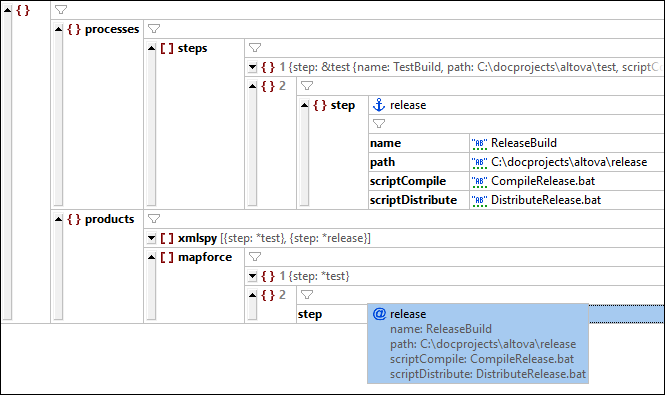665x395 pixels.
Task: Click the filter icon at the top root row
Action: pyautogui.click(x=61, y=9)
